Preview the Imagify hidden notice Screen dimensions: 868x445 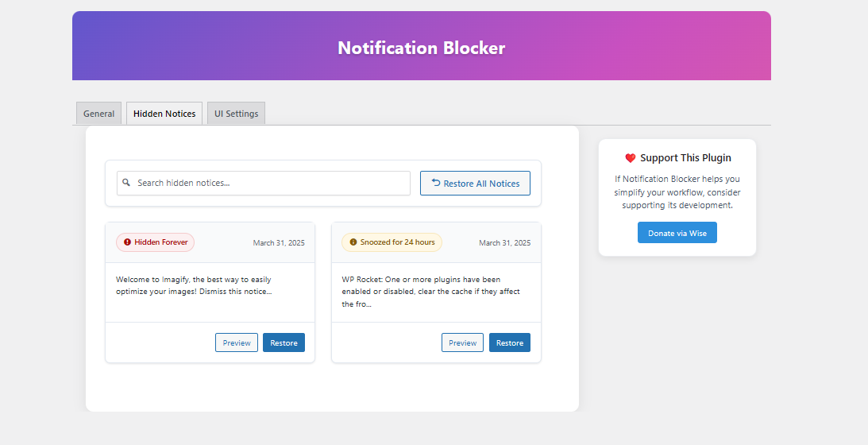tap(237, 342)
